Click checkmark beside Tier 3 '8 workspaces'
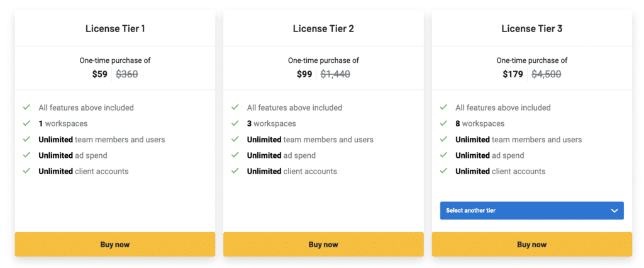The image size is (644, 268). point(444,123)
